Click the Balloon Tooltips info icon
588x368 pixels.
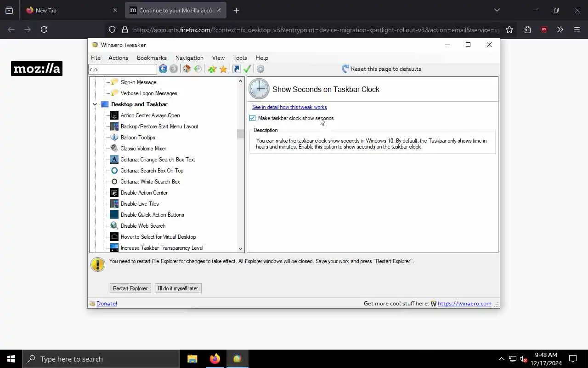(x=114, y=138)
